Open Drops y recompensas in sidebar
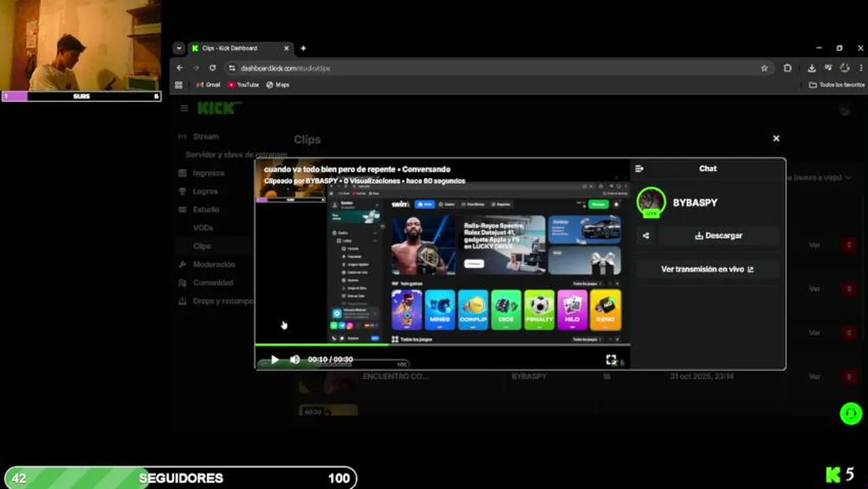The image size is (868, 489). coord(217,302)
